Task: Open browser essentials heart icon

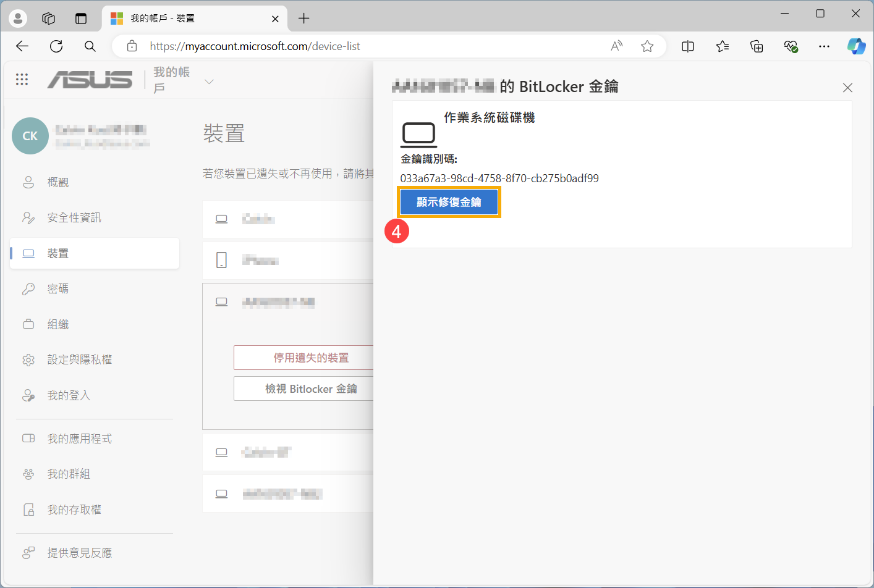Action: click(791, 46)
